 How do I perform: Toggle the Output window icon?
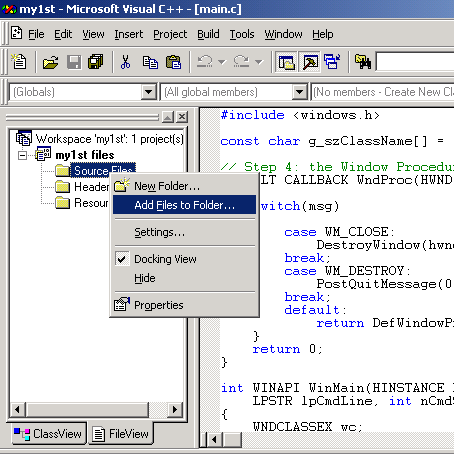[x=310, y=62]
